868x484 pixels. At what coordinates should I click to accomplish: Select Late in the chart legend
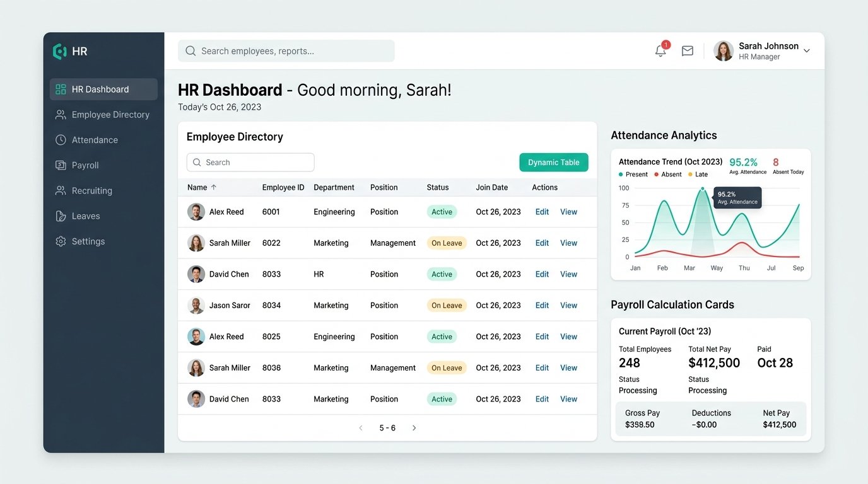click(698, 175)
